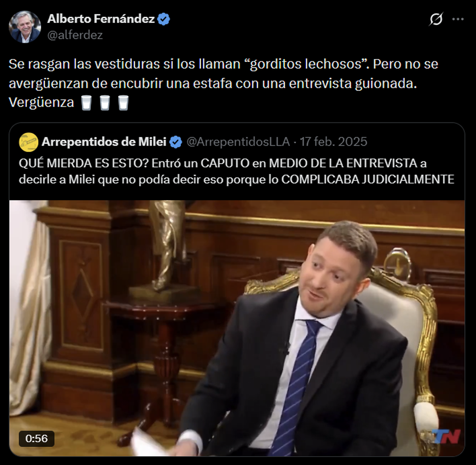Play the embedded interview video

tap(237, 328)
